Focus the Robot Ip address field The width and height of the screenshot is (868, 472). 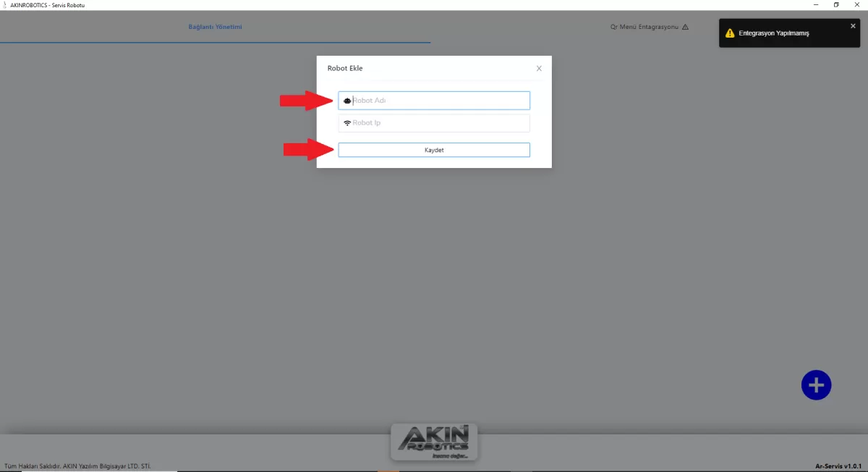pyautogui.click(x=440, y=123)
